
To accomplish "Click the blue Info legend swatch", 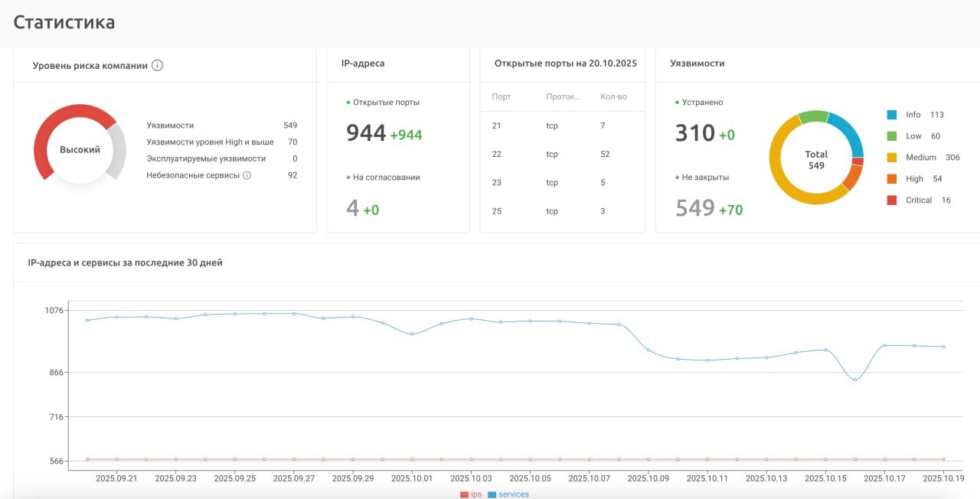I will click(892, 115).
